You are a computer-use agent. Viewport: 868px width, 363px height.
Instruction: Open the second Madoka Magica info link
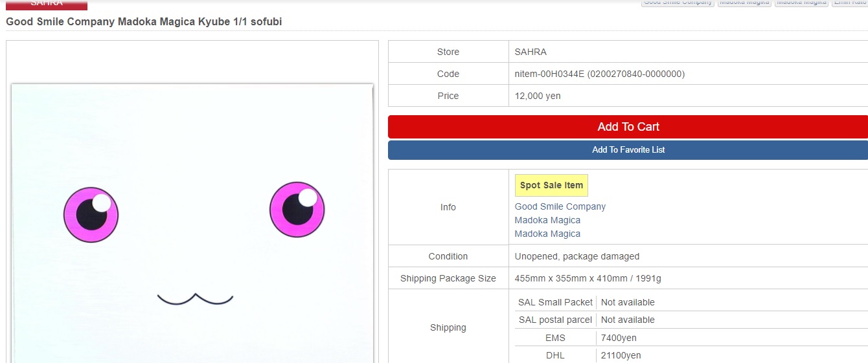[x=547, y=234]
